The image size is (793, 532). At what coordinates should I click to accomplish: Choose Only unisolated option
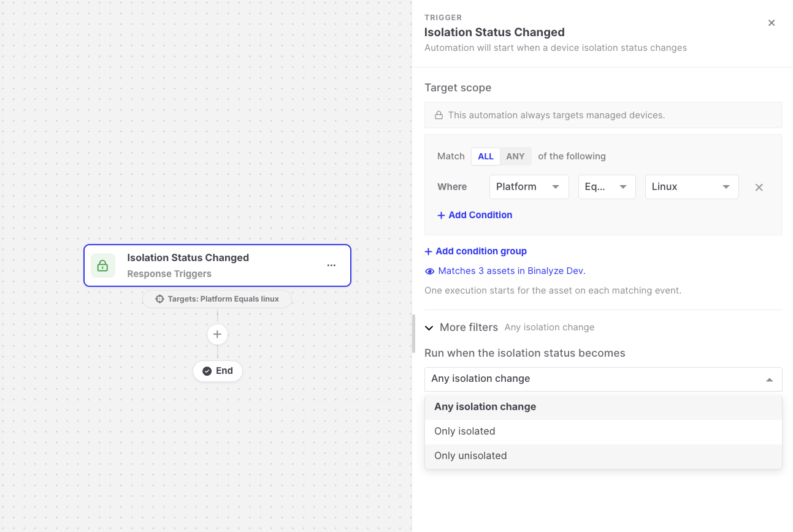click(603, 456)
